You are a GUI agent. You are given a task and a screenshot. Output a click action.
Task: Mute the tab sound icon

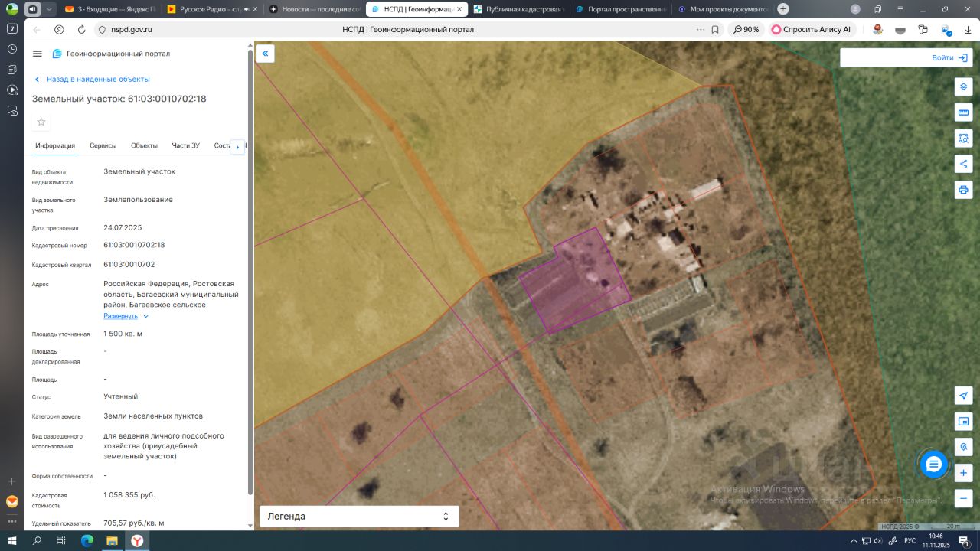pyautogui.click(x=247, y=9)
